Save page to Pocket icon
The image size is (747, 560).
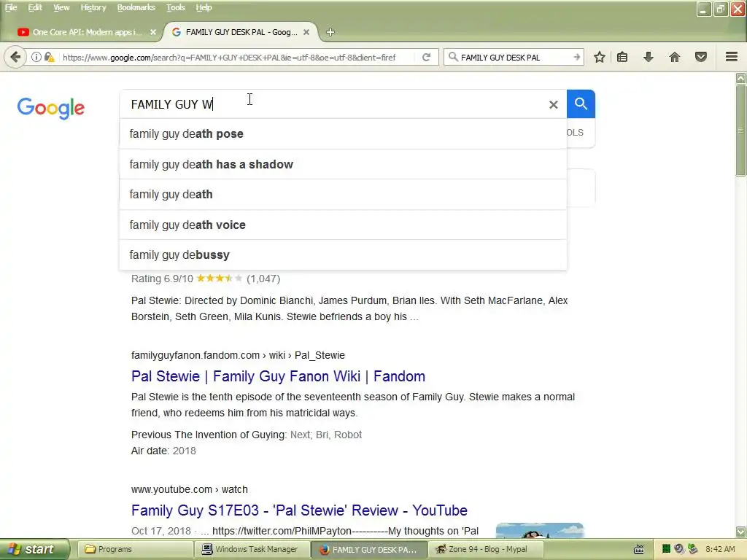click(x=700, y=57)
